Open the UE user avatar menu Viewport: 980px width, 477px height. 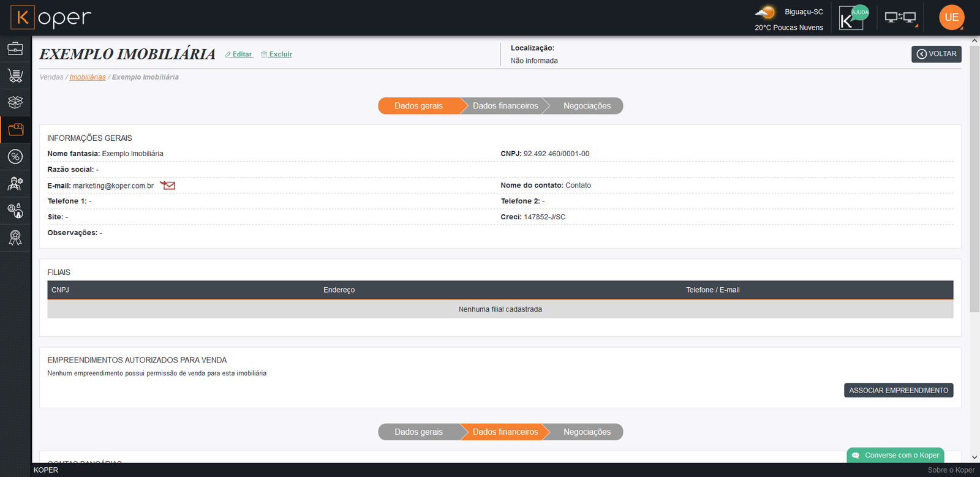pos(951,18)
